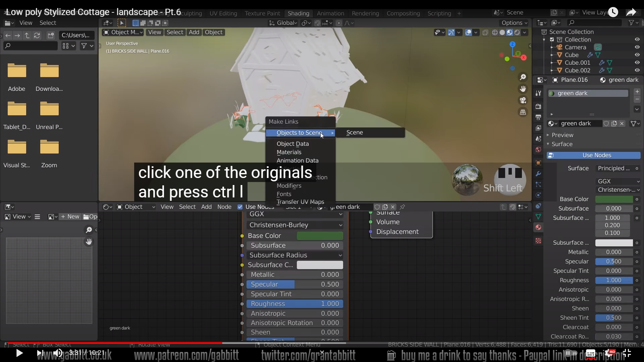
Task: Click the pan hand icon in the viewport
Action: point(523,89)
